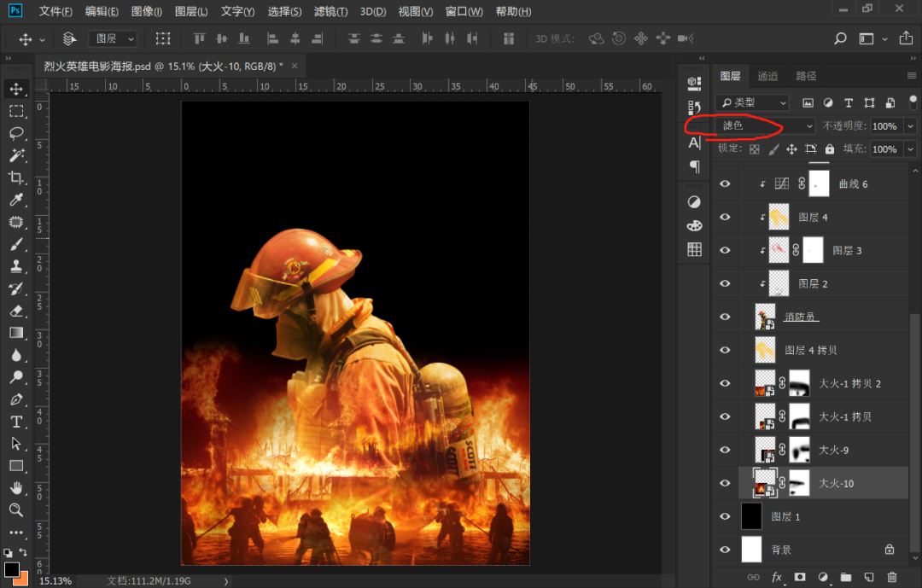
Task: Select the Pen tool
Action: 16,399
